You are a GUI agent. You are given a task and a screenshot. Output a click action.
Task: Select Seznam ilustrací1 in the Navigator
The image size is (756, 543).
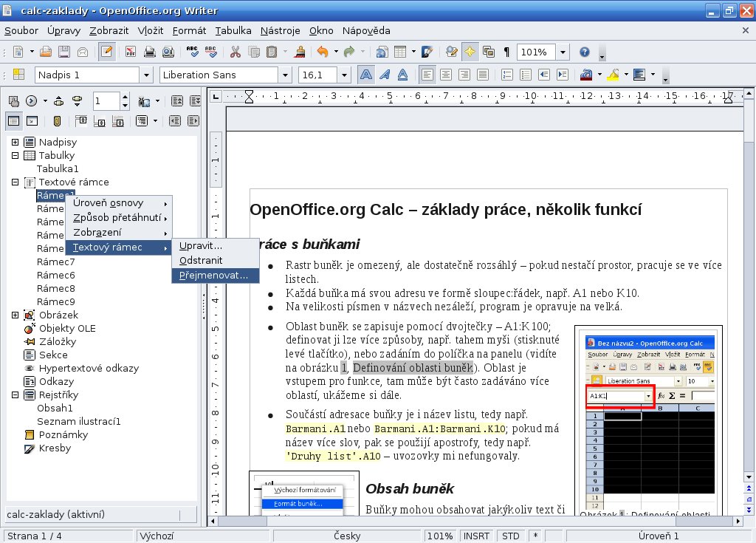tap(78, 421)
